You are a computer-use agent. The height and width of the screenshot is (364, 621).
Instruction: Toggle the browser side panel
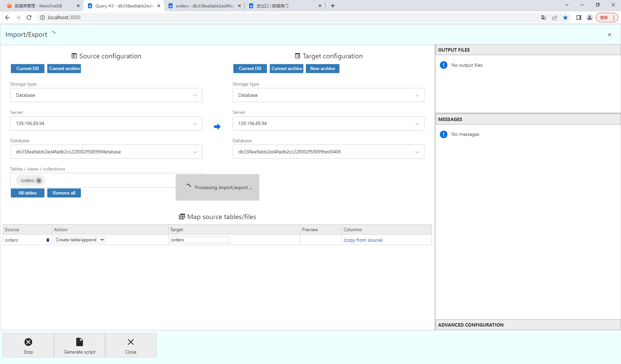[579, 18]
